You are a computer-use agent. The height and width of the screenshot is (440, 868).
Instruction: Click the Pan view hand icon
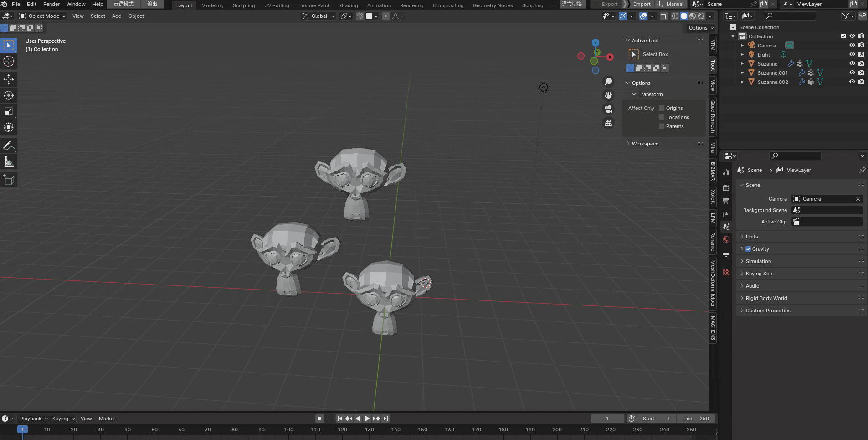(608, 95)
